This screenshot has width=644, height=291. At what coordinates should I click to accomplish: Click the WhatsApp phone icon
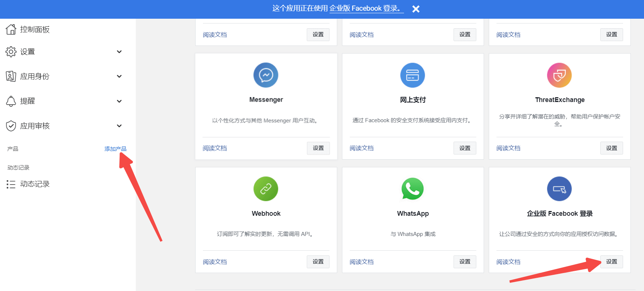pyautogui.click(x=412, y=189)
